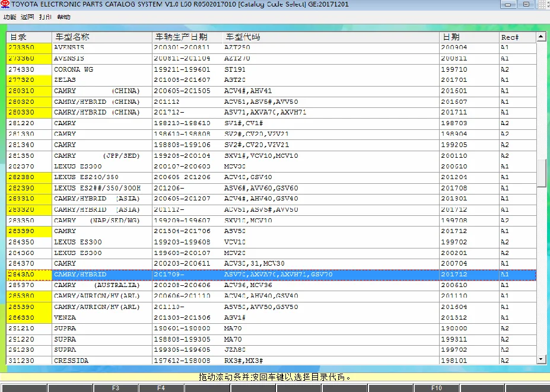Click production date 201303-201506
Screen dimensions: 550x392
pyautogui.click(x=182, y=317)
